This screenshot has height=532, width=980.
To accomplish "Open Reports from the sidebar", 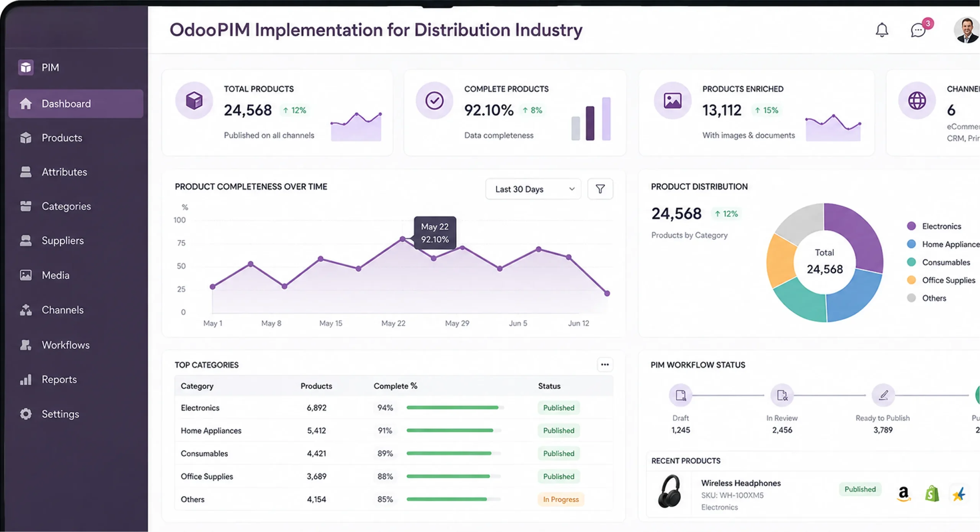I will [x=59, y=379].
